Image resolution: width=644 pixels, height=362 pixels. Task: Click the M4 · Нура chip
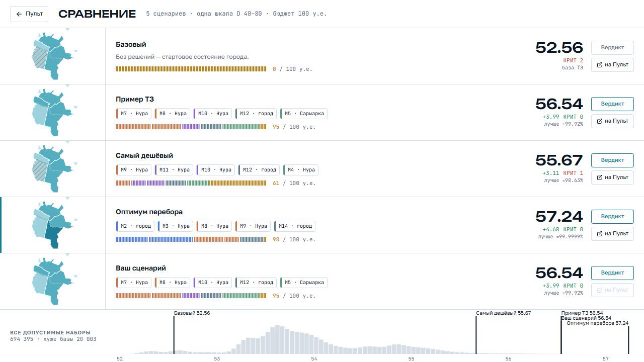pyautogui.click(x=301, y=170)
